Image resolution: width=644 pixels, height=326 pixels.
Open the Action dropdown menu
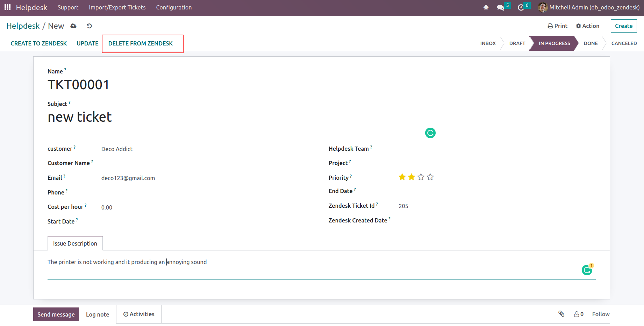tap(588, 26)
